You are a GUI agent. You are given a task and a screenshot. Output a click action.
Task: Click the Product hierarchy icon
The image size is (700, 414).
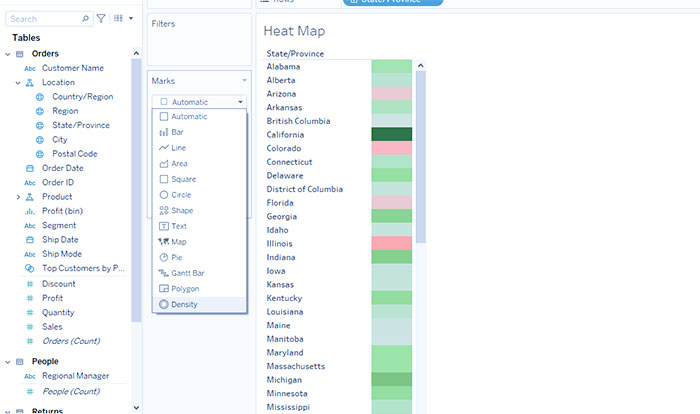point(29,197)
